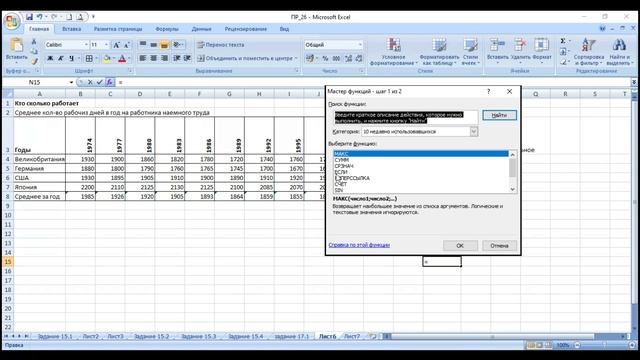Click the AutoSum sigma icon

[x=563, y=41]
